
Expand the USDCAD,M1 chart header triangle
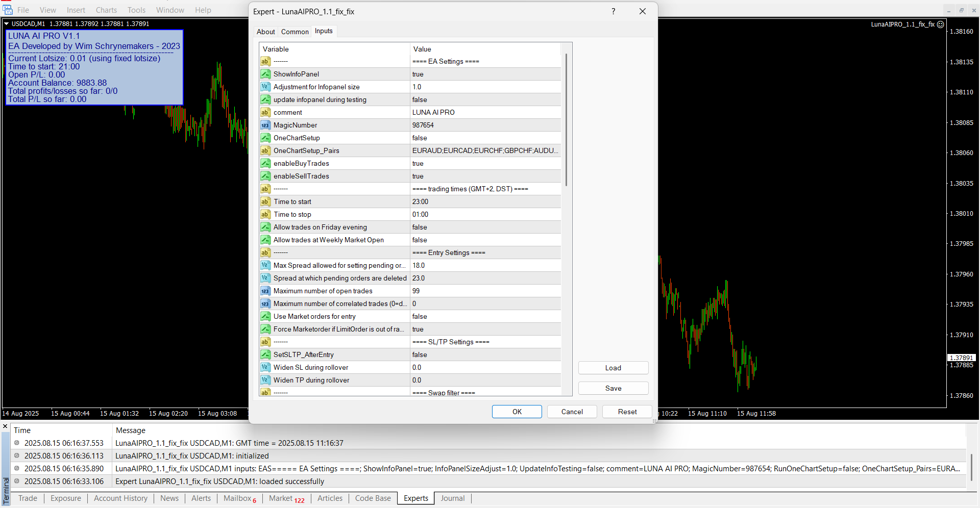[x=7, y=23]
